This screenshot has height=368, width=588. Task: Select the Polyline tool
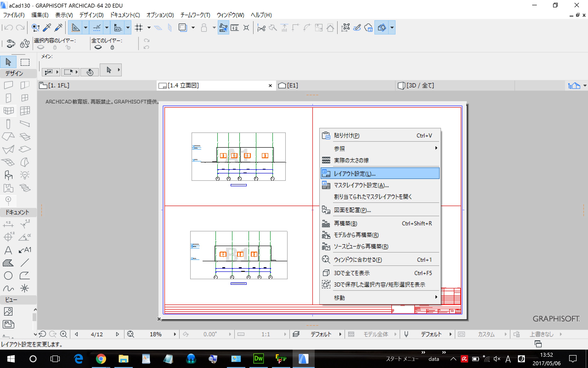[25, 276]
